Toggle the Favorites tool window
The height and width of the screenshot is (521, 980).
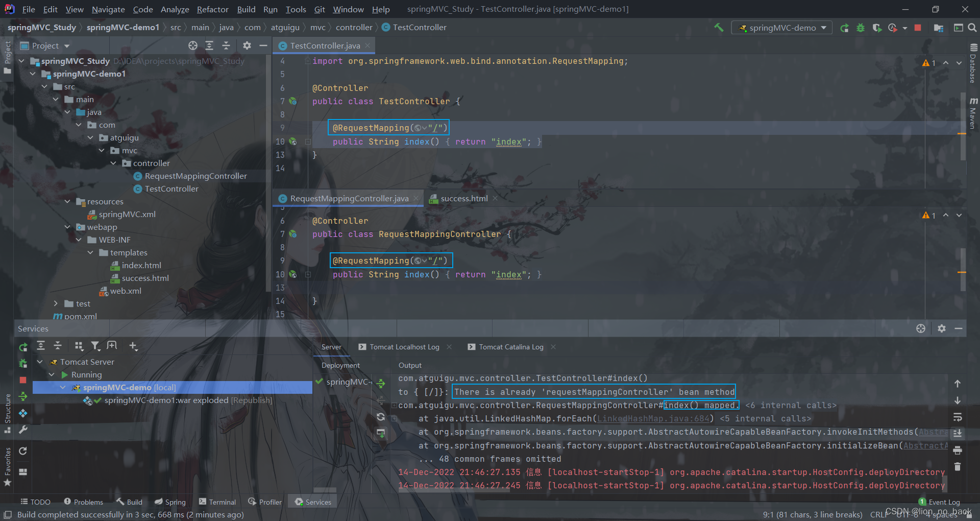coord(7,467)
